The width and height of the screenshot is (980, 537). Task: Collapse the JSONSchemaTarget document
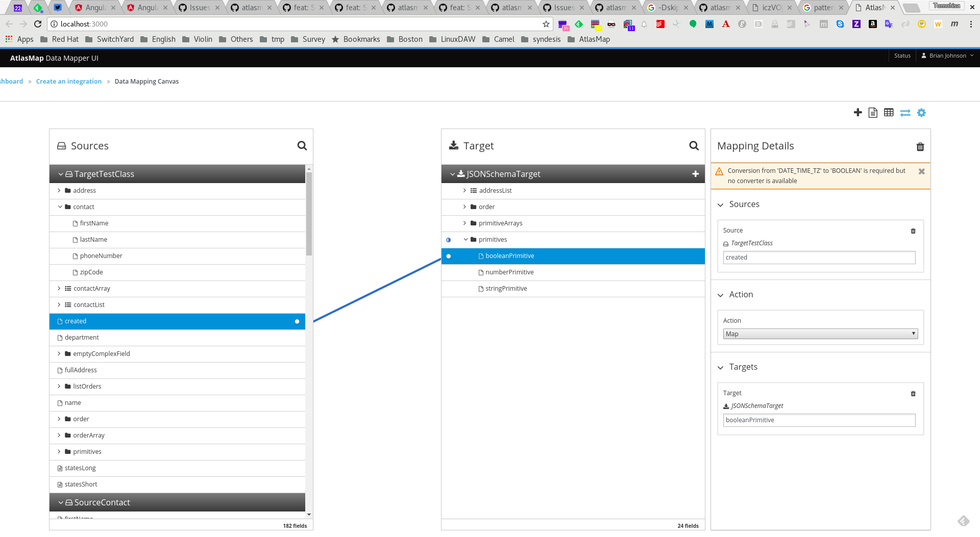pos(452,174)
